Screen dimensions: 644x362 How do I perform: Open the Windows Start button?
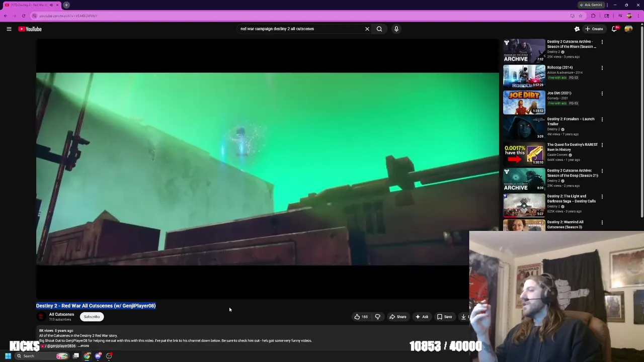8,356
